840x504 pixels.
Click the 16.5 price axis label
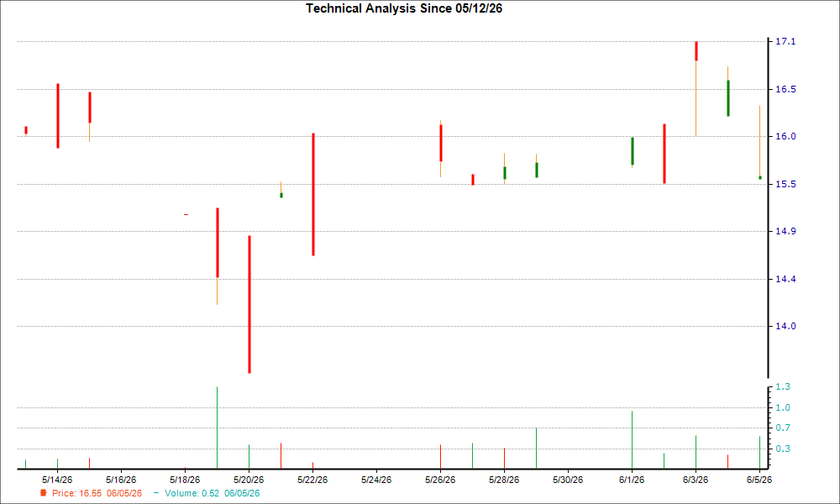click(785, 89)
